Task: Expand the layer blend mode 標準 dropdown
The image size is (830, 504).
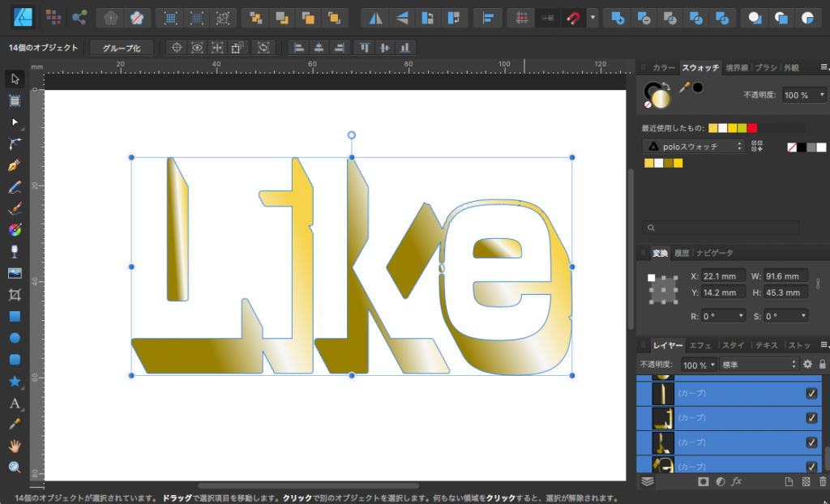Action: pyautogui.click(x=758, y=365)
